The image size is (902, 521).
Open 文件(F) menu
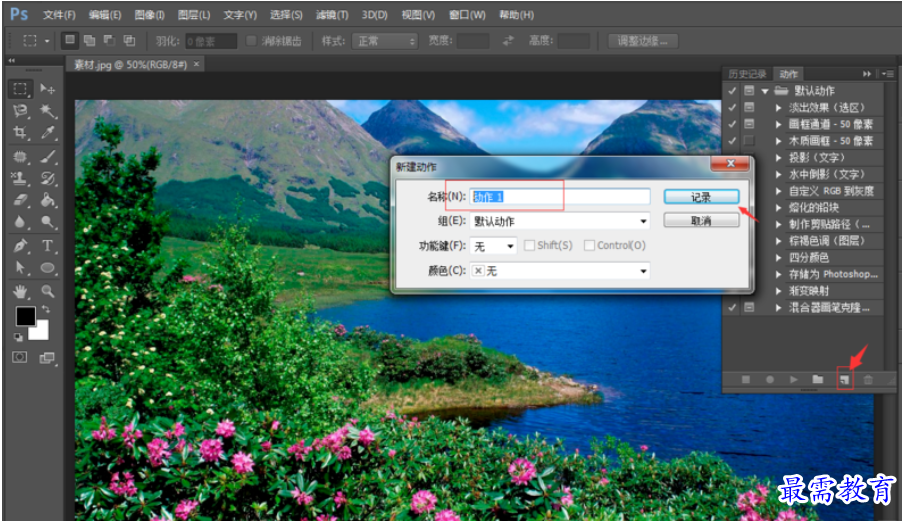tap(59, 15)
